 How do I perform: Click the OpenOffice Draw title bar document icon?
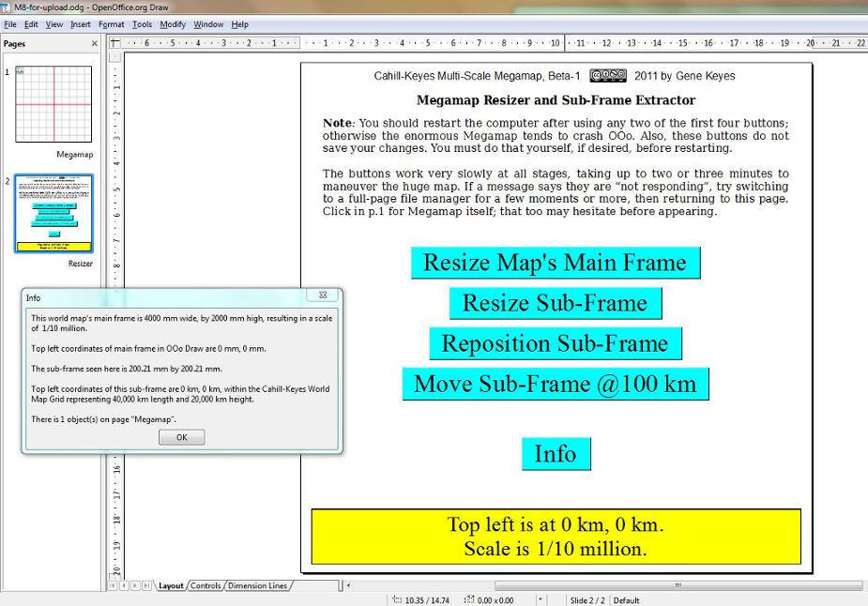point(6,8)
